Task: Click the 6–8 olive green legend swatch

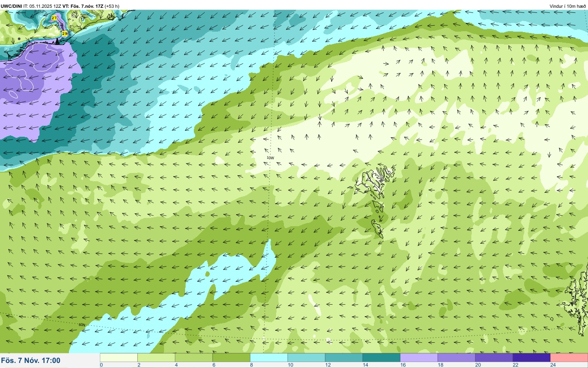Action: [x=232, y=357]
